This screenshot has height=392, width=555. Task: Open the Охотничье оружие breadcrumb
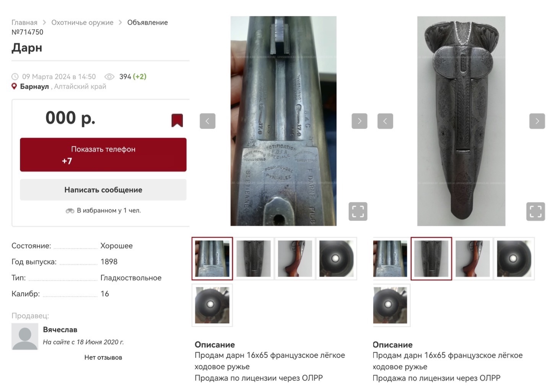click(x=82, y=23)
